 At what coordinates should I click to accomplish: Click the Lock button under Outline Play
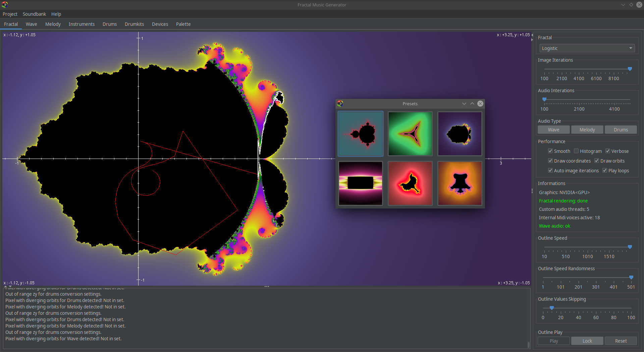(587, 341)
